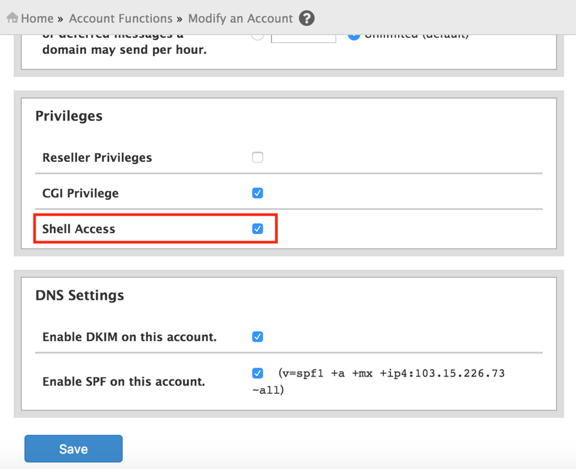Toggle Enable SPF on this account checkbox

[x=258, y=373]
